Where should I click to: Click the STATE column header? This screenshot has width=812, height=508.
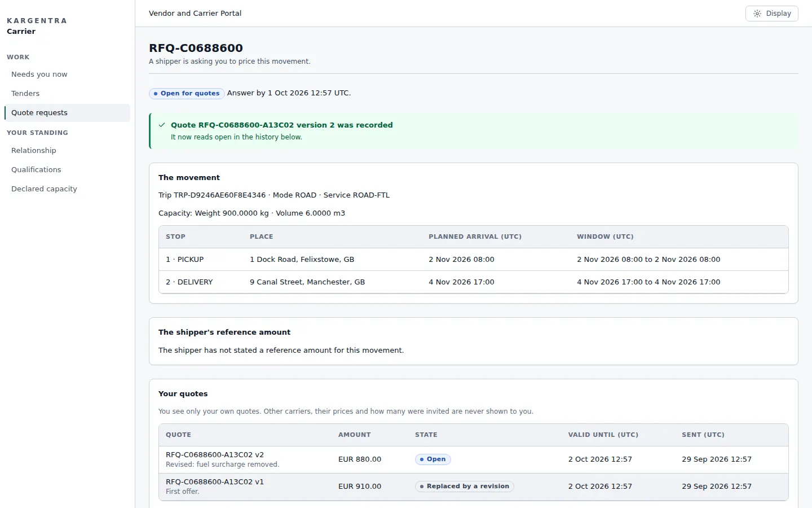[426, 435]
